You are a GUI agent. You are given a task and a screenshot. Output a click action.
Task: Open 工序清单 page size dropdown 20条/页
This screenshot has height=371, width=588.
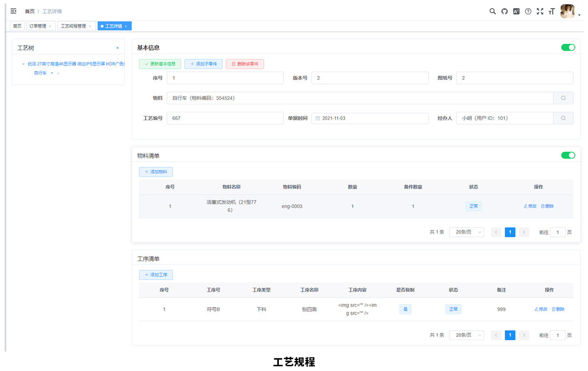pos(466,335)
